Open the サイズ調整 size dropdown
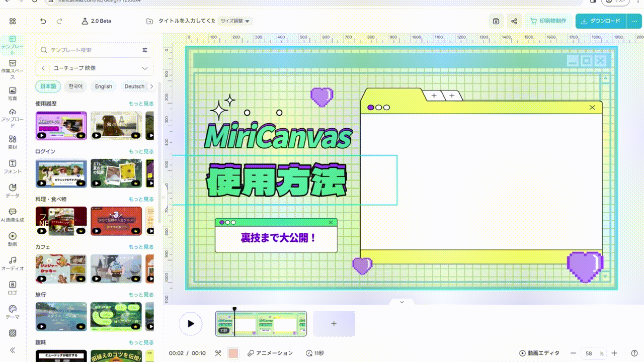Image resolution: width=644 pixels, height=362 pixels. point(235,21)
